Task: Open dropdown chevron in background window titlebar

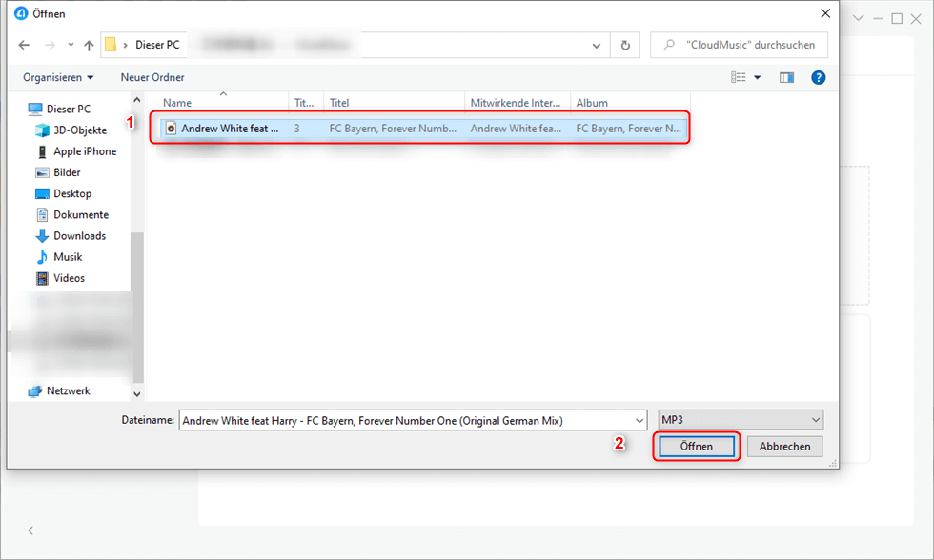Action: pos(859,18)
